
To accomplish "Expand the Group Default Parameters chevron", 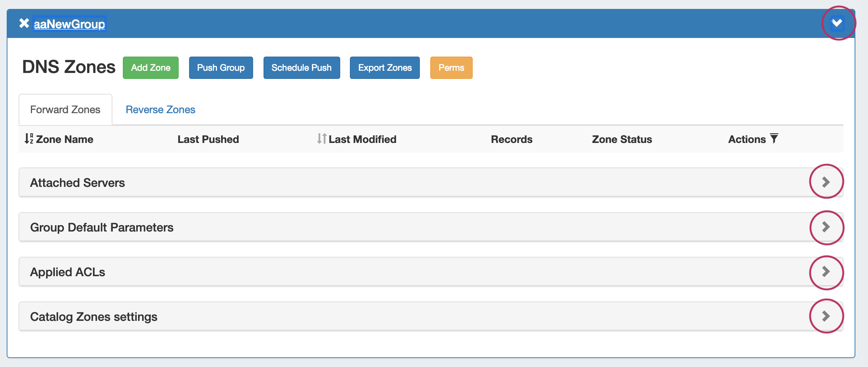I will click(826, 227).
